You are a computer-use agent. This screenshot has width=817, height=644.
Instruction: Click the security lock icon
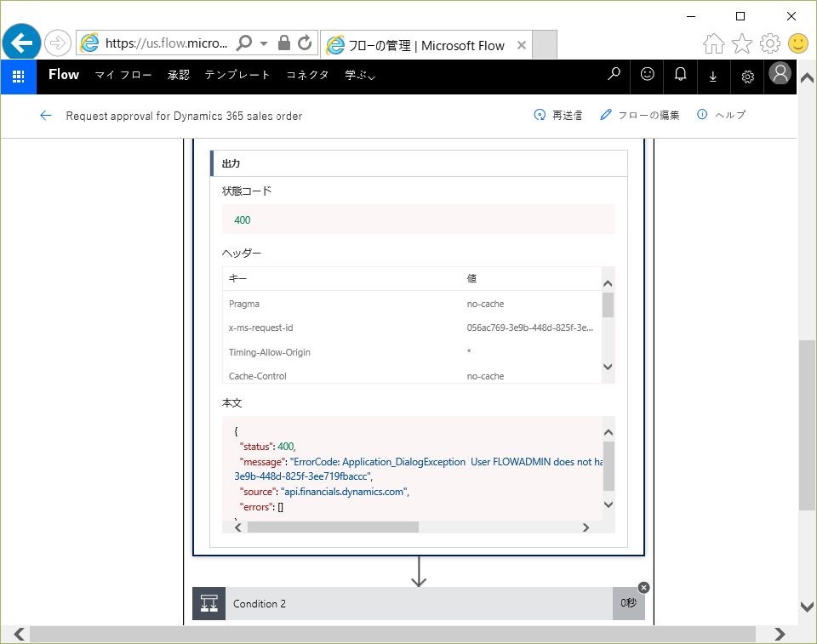(284, 43)
